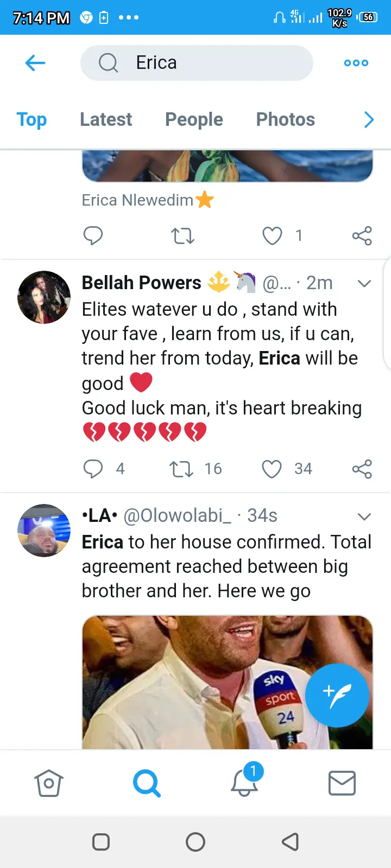
Task: Open @Olowolabi_ profile handle
Action: pos(177,515)
